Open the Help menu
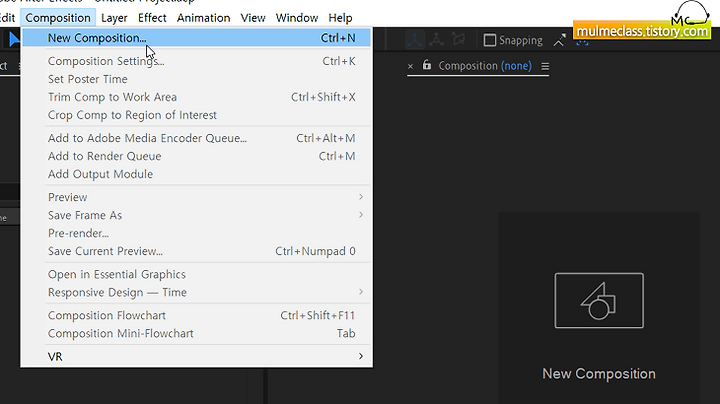 (340, 18)
